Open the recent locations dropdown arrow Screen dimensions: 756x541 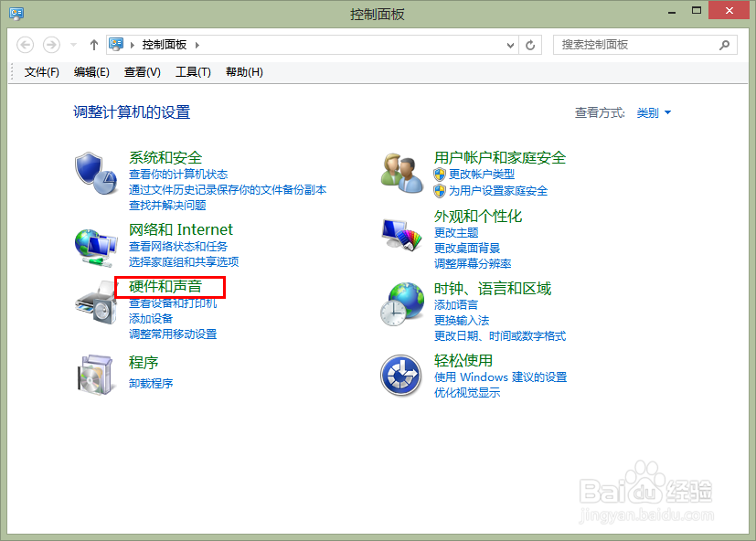[x=74, y=45]
